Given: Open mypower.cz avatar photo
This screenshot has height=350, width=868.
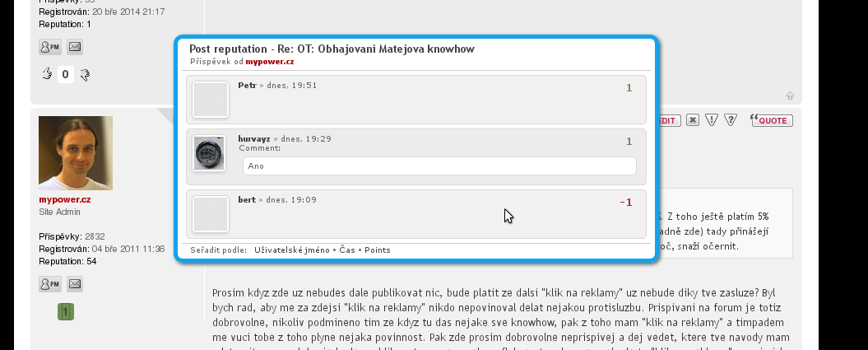Looking at the screenshot, I should click(x=76, y=153).
